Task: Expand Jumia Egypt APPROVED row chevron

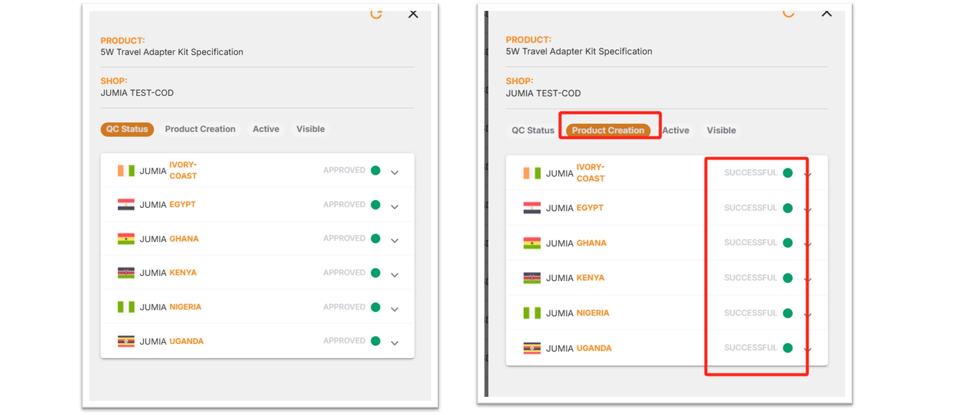Action: [394, 207]
